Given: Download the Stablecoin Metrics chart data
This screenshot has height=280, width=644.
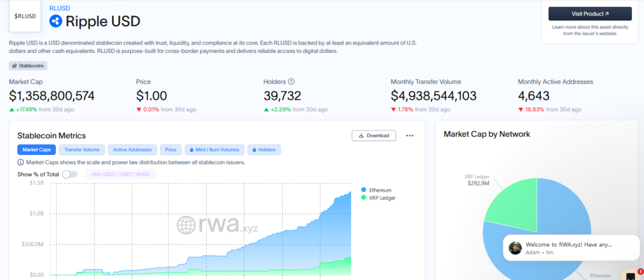Looking at the screenshot, I should pyautogui.click(x=374, y=135).
